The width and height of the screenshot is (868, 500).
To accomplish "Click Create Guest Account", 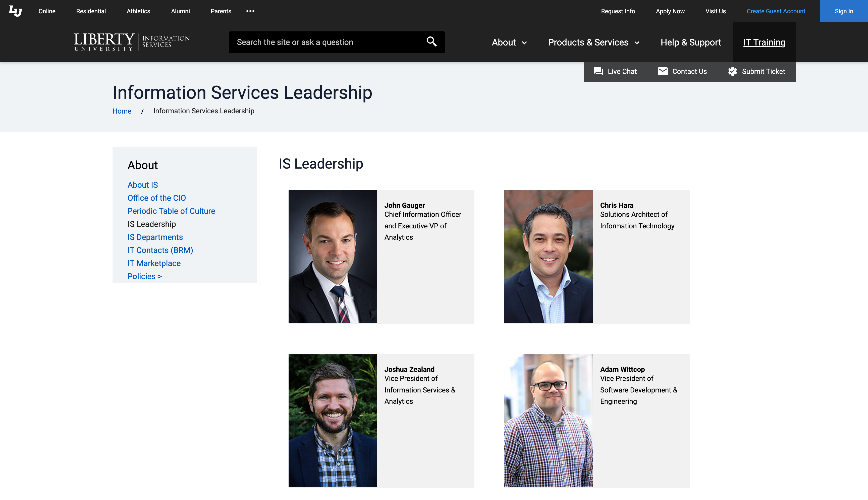I will (776, 11).
